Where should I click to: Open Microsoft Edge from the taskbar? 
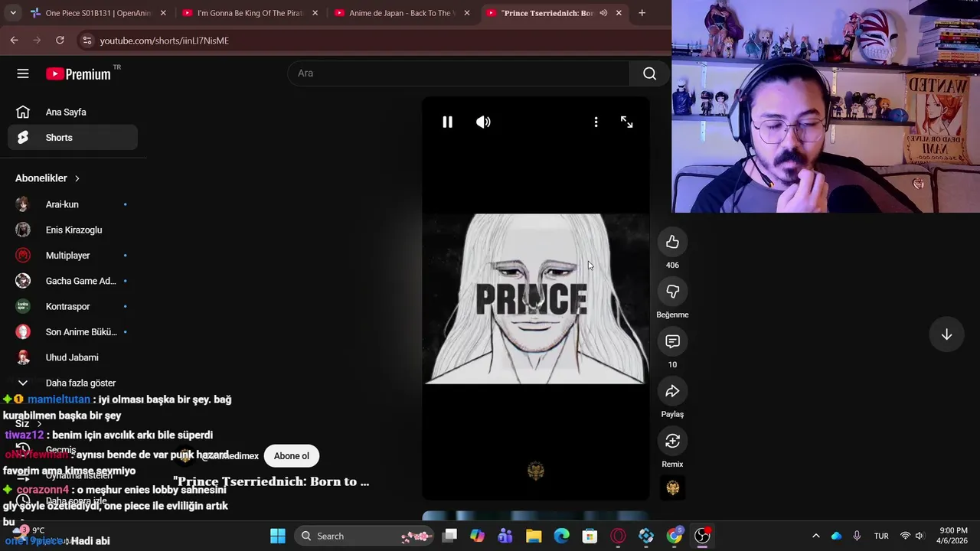pyautogui.click(x=562, y=536)
